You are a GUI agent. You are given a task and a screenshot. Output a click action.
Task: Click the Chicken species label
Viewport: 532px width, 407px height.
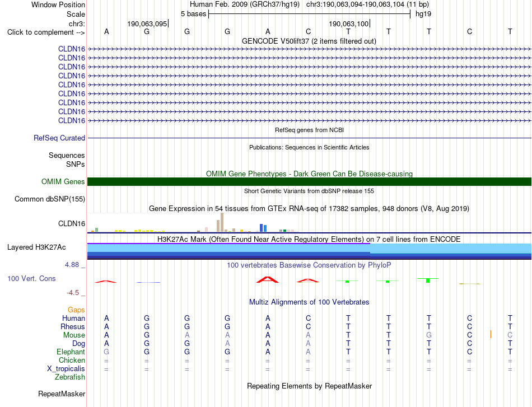(72, 360)
